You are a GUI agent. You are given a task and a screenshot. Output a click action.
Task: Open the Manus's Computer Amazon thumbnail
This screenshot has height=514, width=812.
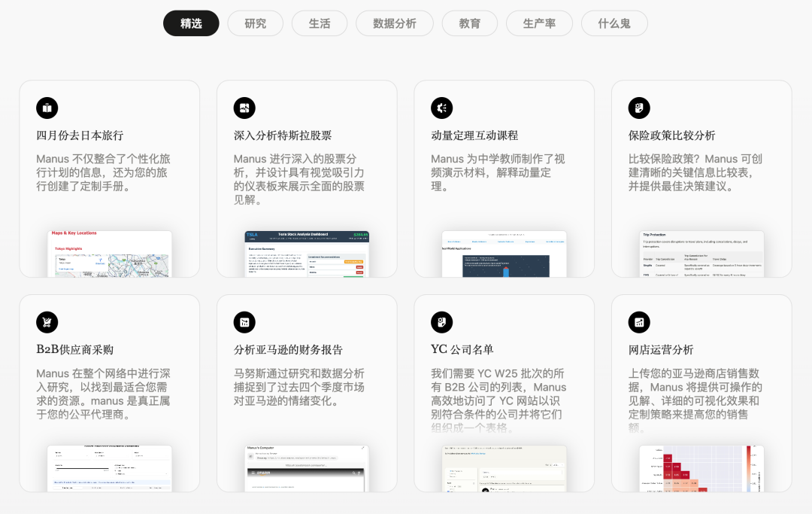coord(307,468)
